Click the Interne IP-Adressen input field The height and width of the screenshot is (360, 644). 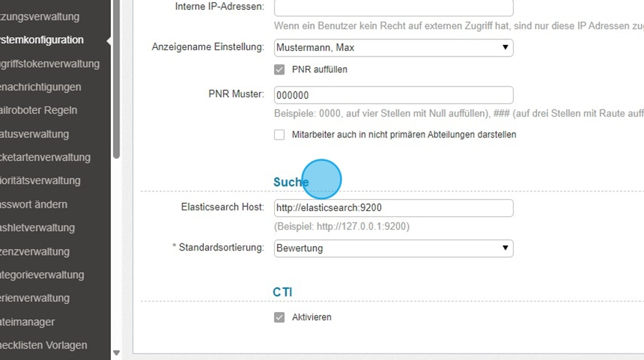[x=394, y=7]
